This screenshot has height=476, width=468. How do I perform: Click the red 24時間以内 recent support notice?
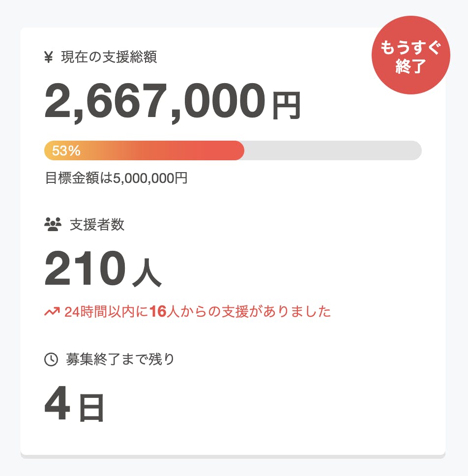(197, 312)
